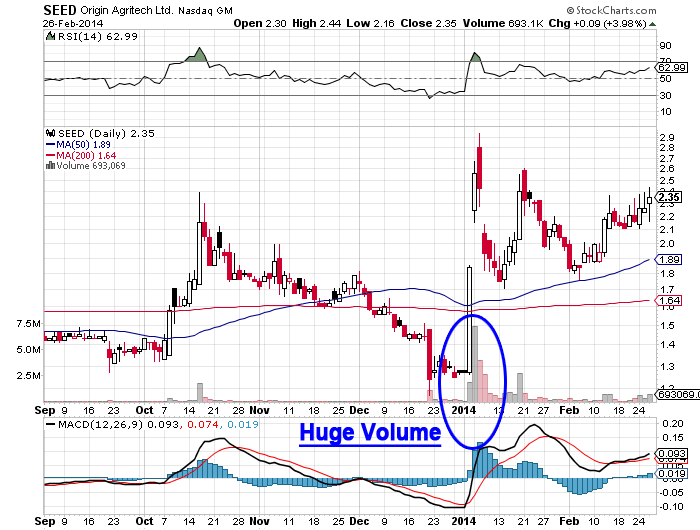Click the tallest gray volume bar in January 2014
Image resolution: width=700 pixels, height=530 pixels.
point(475,364)
